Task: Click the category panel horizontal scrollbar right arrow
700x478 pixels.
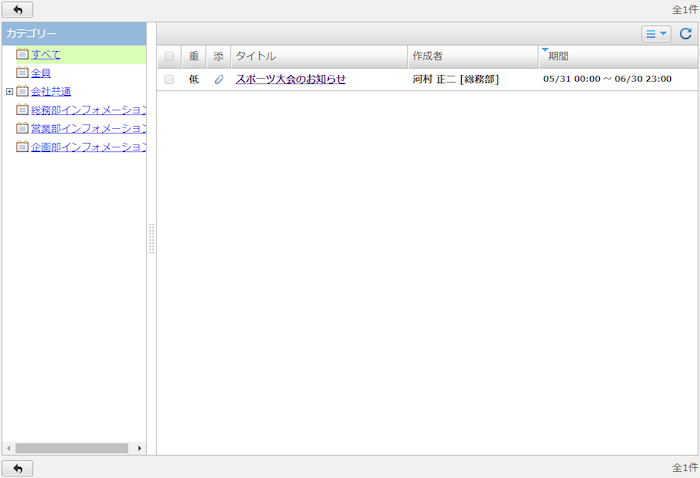Action: pyautogui.click(x=140, y=448)
